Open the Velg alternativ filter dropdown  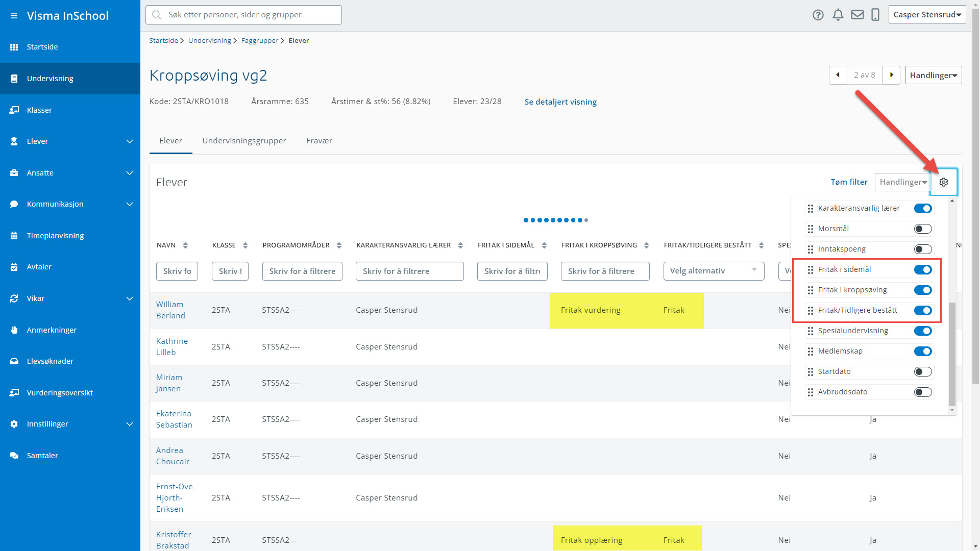click(x=714, y=271)
